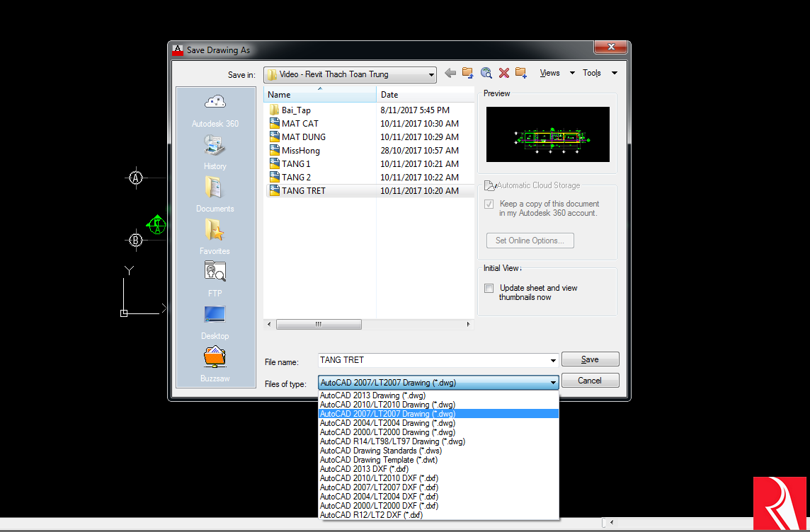The width and height of the screenshot is (810, 532).
Task: Select highlighted AutoCAD 2007/LT2007 Drawing list entry
Action: (x=438, y=414)
